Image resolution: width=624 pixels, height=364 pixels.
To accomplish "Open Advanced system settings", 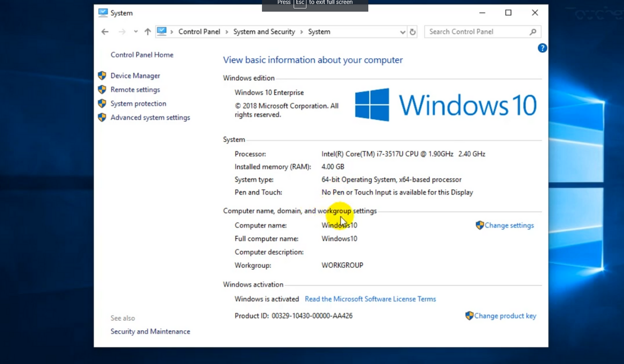I will click(150, 118).
